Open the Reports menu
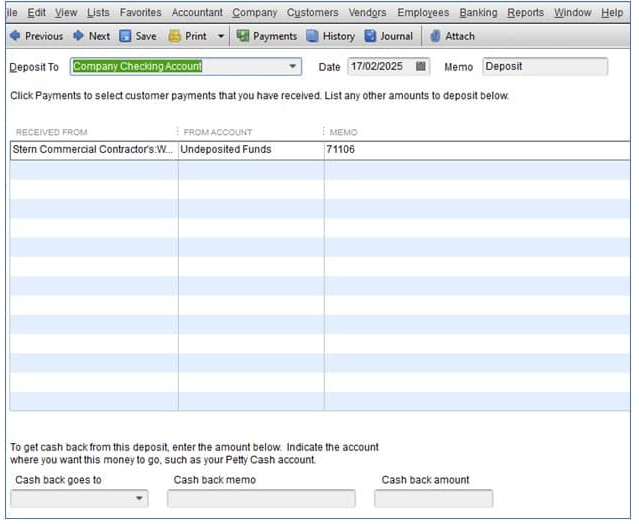Screen dimensions: 639x524 pos(525,13)
